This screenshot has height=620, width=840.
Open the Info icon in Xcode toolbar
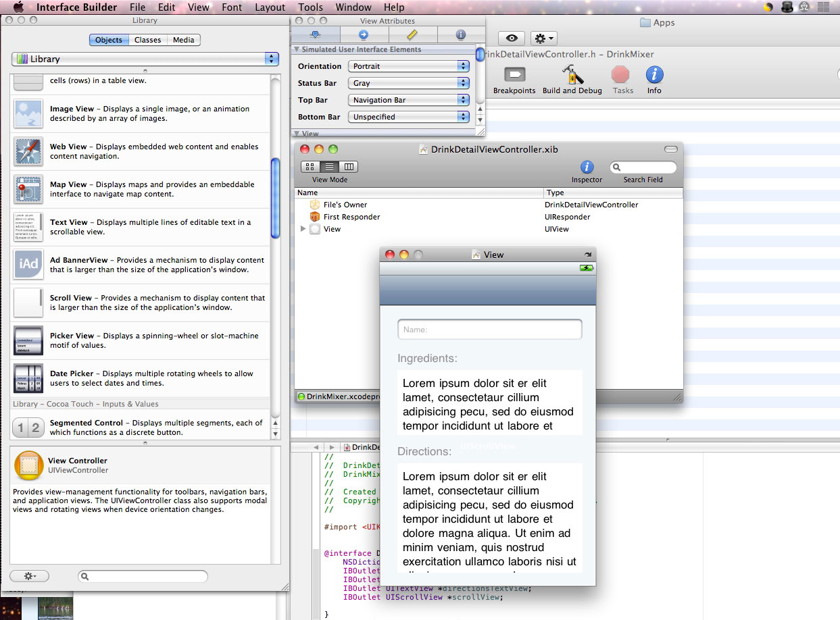654,74
